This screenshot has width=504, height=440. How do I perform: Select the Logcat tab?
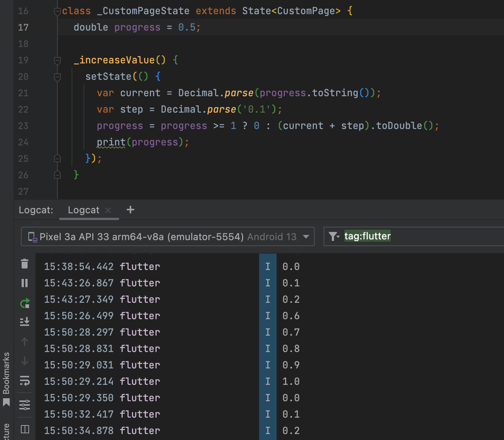click(84, 210)
